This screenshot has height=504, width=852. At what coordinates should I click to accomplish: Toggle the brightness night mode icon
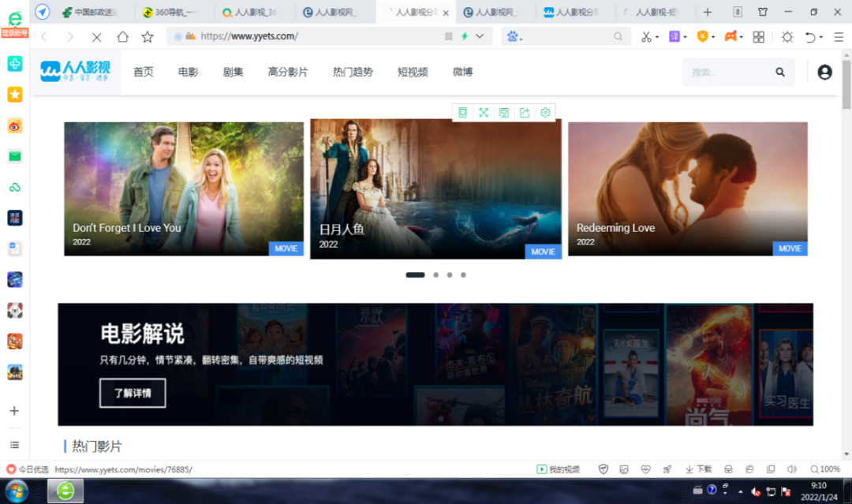pyautogui.click(x=787, y=36)
